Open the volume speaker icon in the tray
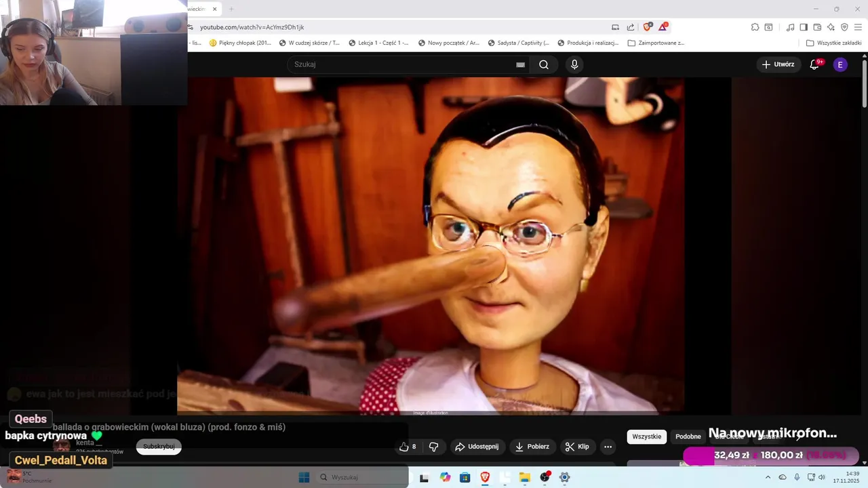 coord(822,477)
